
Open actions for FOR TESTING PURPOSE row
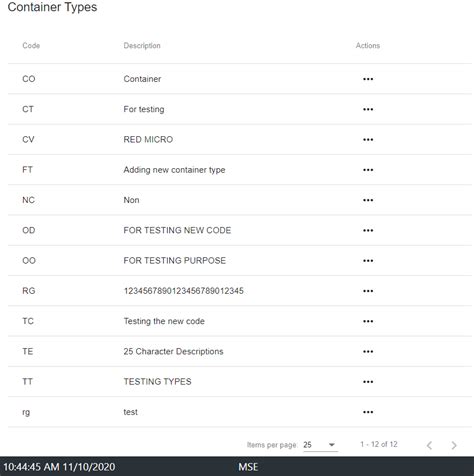[368, 261]
